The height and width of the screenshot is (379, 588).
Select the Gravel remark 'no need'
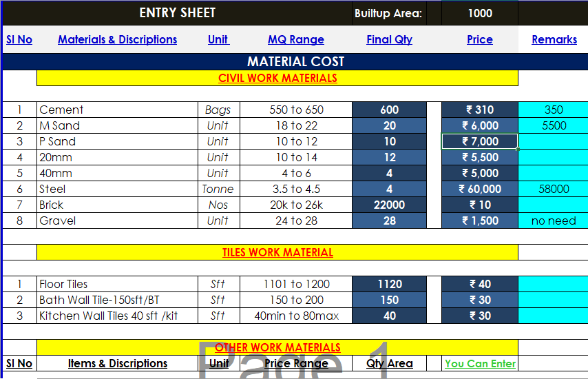[x=554, y=221]
